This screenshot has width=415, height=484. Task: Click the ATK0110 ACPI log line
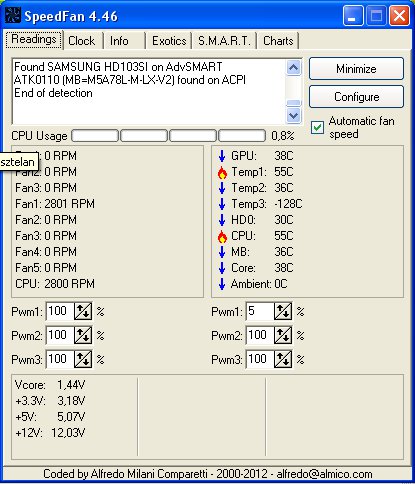[130, 80]
